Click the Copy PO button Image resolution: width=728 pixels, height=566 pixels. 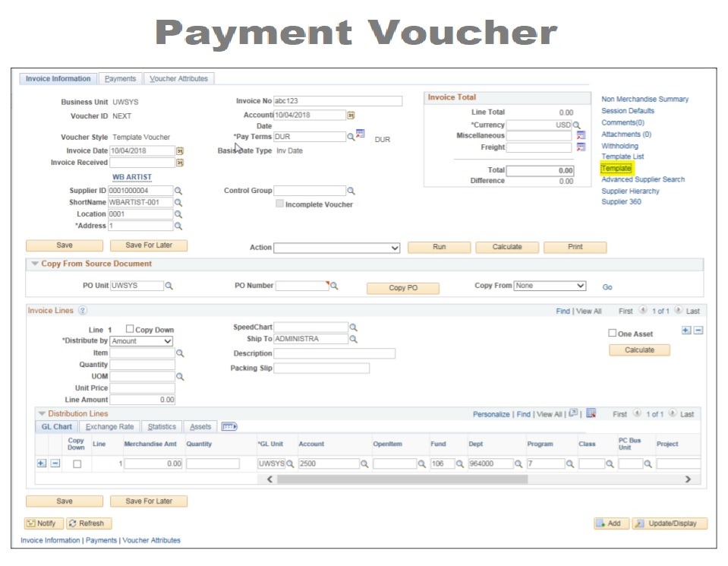click(402, 289)
